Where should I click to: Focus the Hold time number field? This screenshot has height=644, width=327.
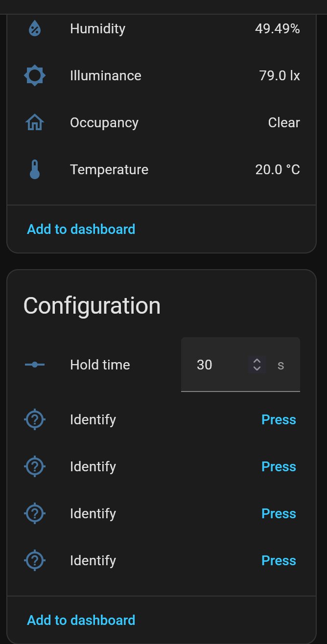tap(215, 365)
